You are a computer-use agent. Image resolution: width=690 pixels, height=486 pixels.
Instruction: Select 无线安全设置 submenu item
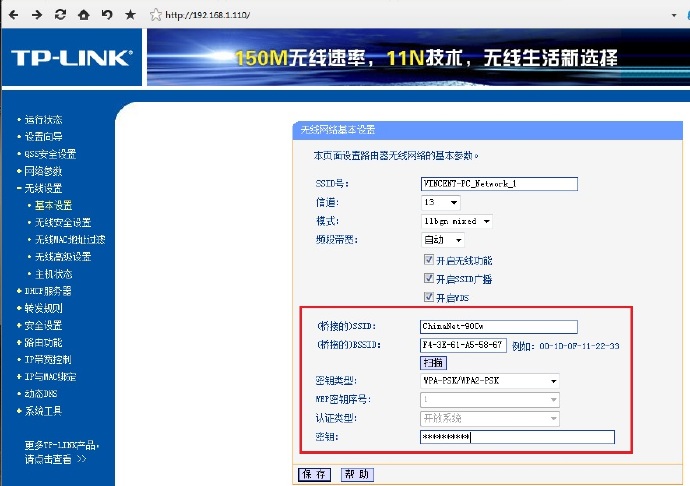tap(63, 222)
